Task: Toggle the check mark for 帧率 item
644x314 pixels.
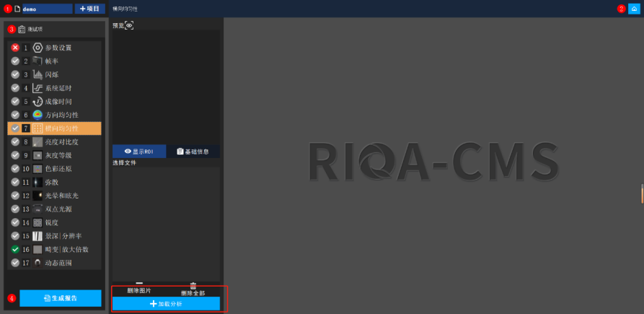Action: coord(15,61)
